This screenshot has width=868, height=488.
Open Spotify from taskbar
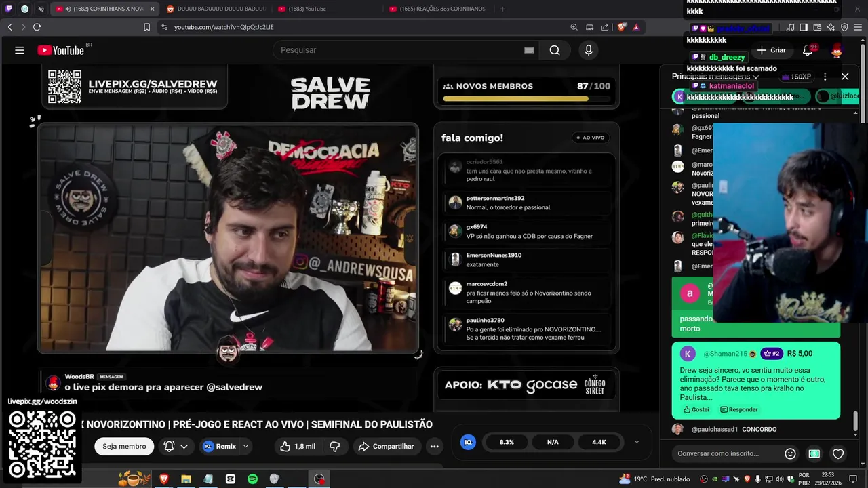(x=252, y=479)
